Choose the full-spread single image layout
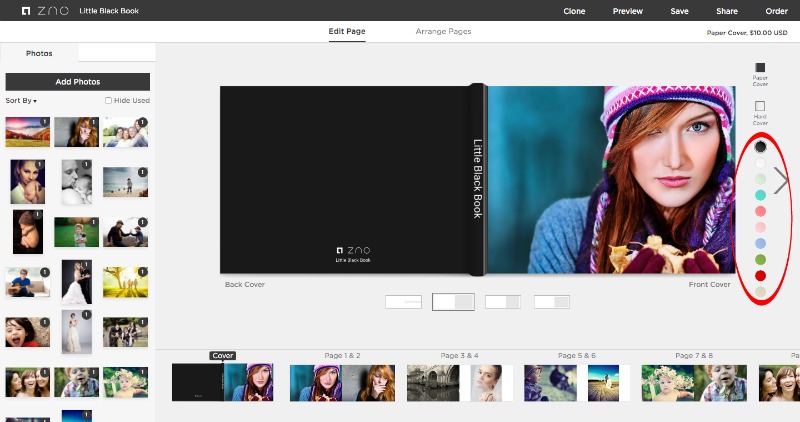 coord(404,302)
